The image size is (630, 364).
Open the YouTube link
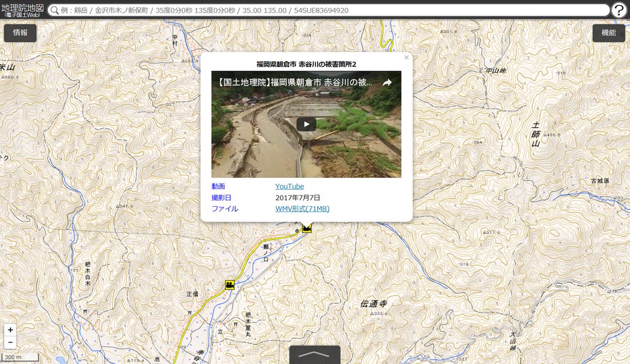pyautogui.click(x=289, y=186)
